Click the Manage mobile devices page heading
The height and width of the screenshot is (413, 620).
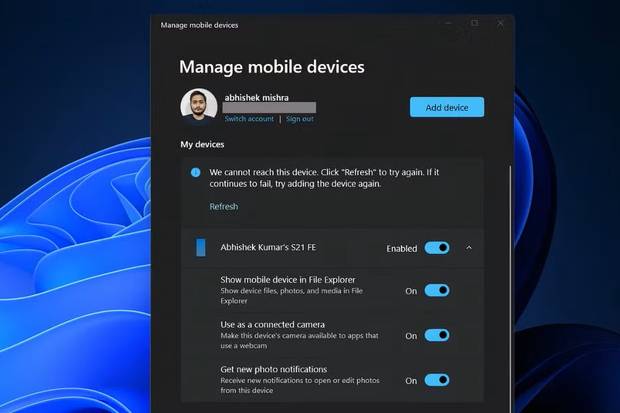(272, 67)
